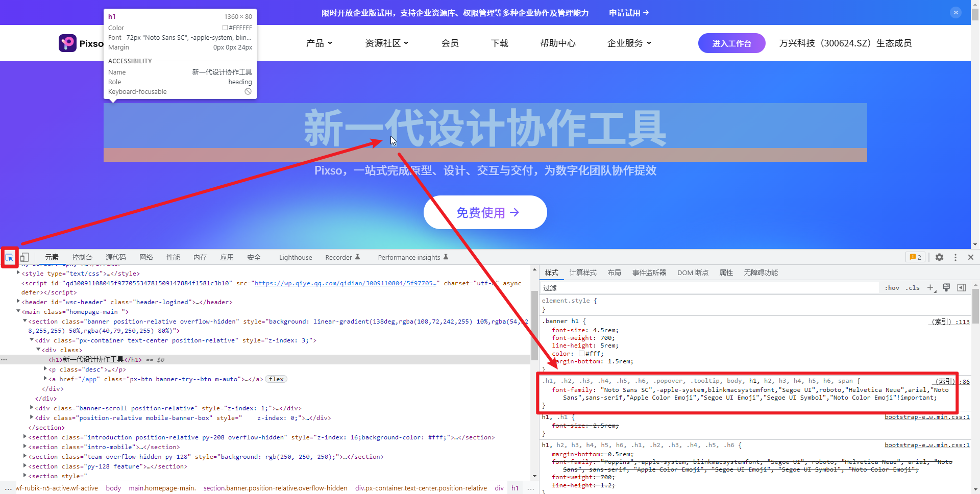Open the 事件监听器 event listeners tab
The image size is (980, 494).
click(649, 273)
